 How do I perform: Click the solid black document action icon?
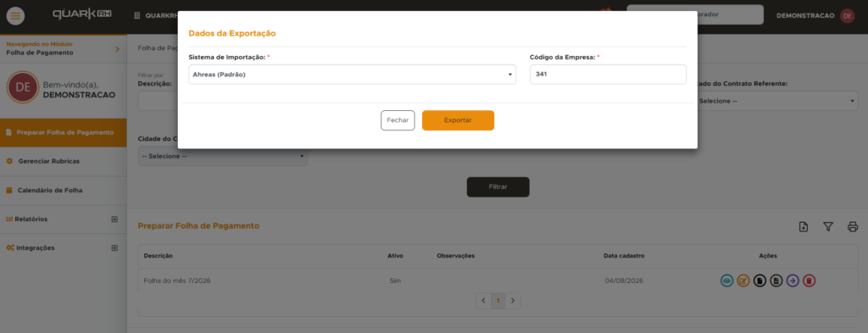760,281
